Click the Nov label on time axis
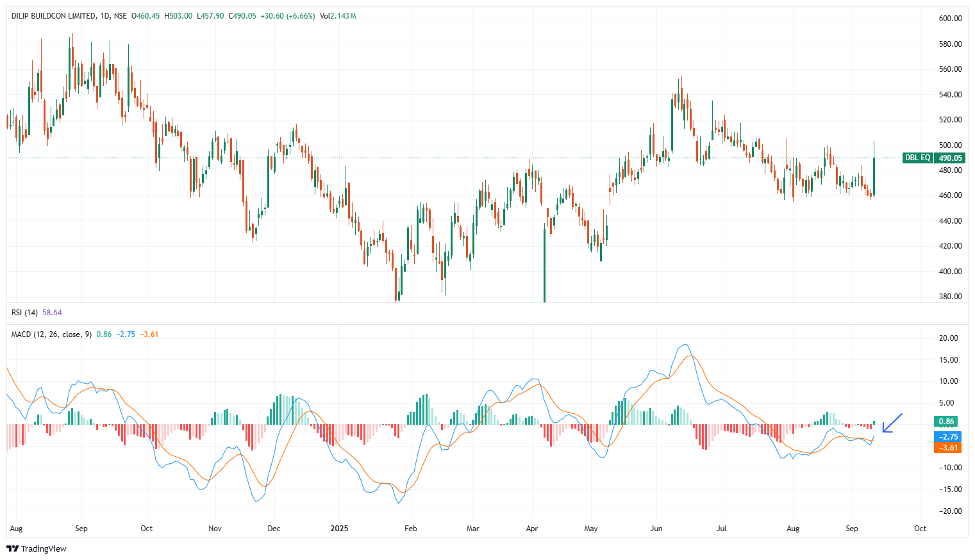 [x=215, y=529]
